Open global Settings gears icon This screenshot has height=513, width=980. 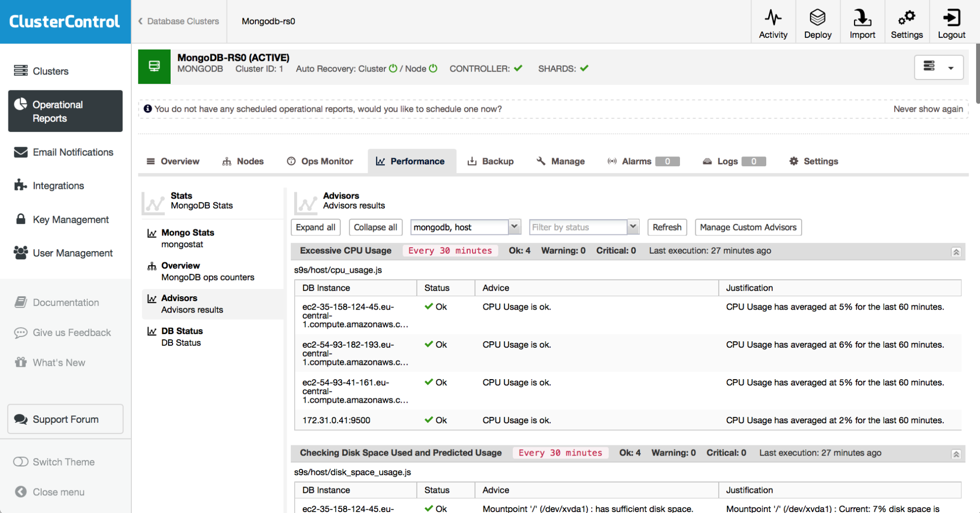(x=907, y=23)
